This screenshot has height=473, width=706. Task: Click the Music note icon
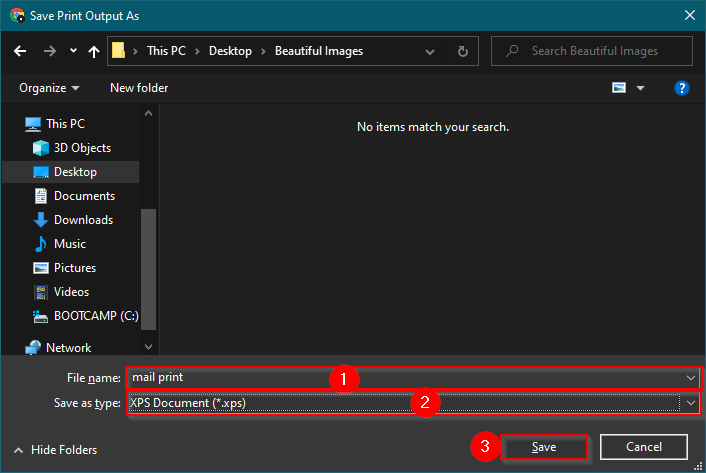[41, 244]
